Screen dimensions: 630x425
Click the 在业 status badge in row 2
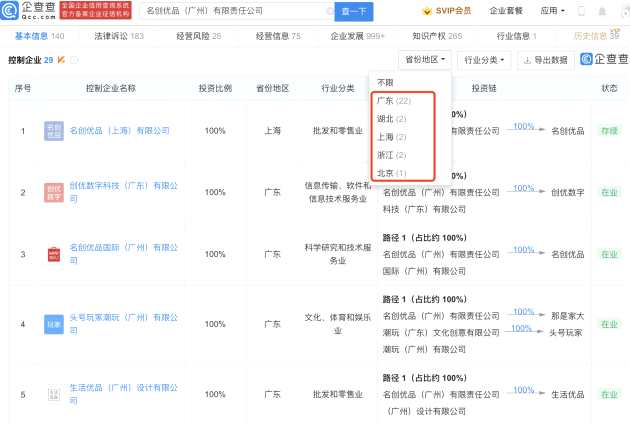point(609,192)
